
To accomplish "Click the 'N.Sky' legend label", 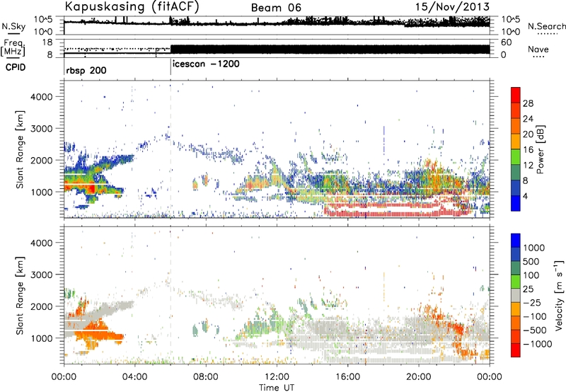I will [13, 26].
